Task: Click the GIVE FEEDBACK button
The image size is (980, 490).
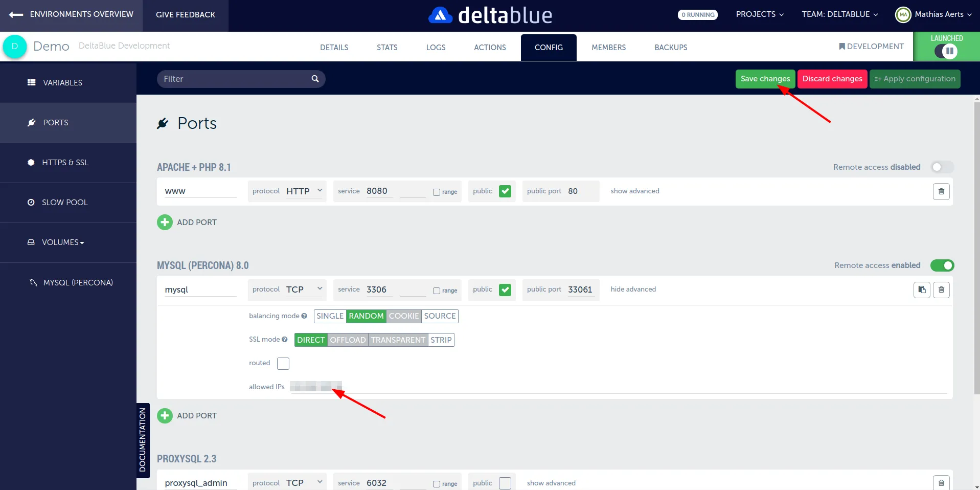Action: click(185, 14)
